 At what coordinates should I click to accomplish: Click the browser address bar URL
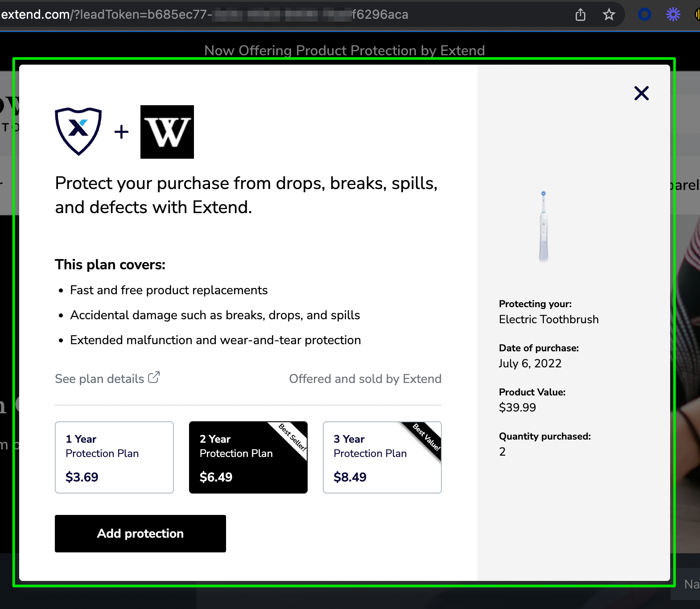(x=205, y=15)
